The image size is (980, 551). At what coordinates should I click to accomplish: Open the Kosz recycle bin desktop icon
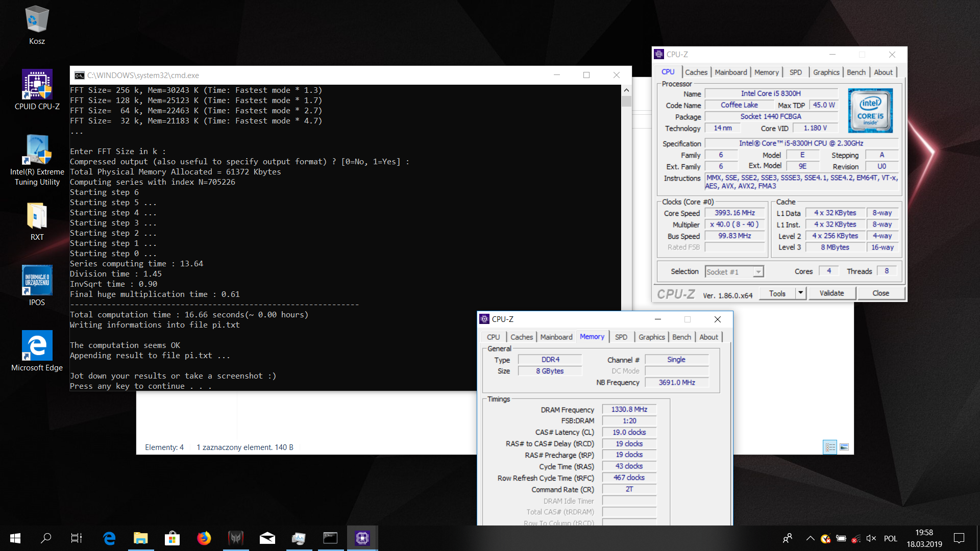click(x=37, y=26)
